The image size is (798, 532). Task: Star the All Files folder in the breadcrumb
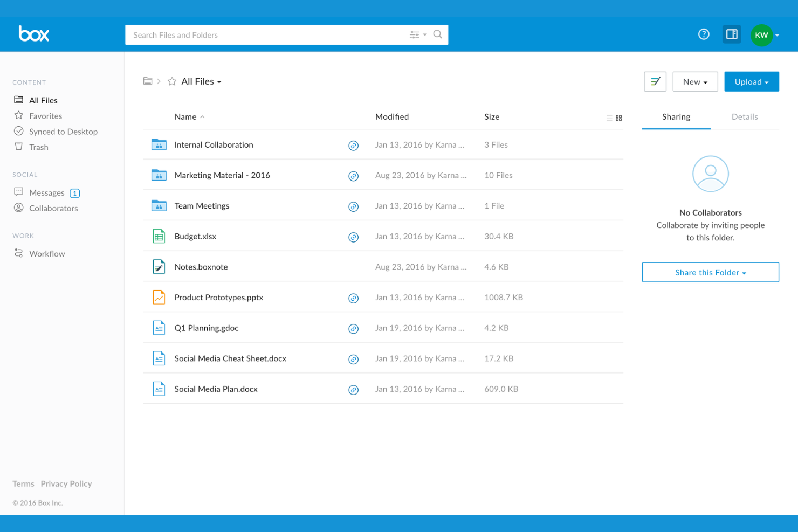coord(171,81)
